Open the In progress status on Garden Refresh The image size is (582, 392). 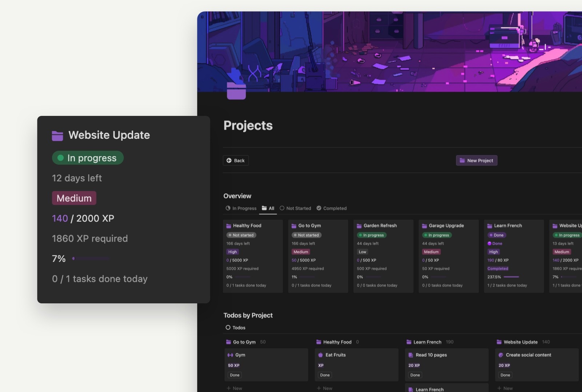(x=371, y=235)
